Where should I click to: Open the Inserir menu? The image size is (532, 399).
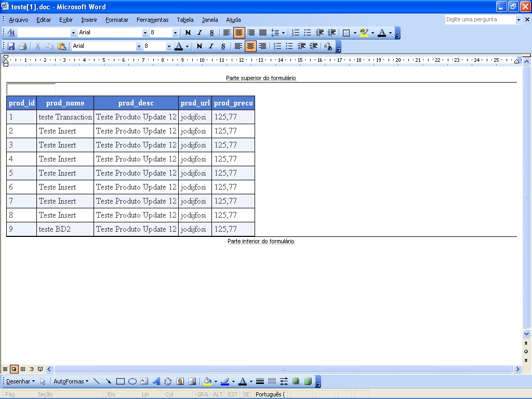click(x=89, y=20)
